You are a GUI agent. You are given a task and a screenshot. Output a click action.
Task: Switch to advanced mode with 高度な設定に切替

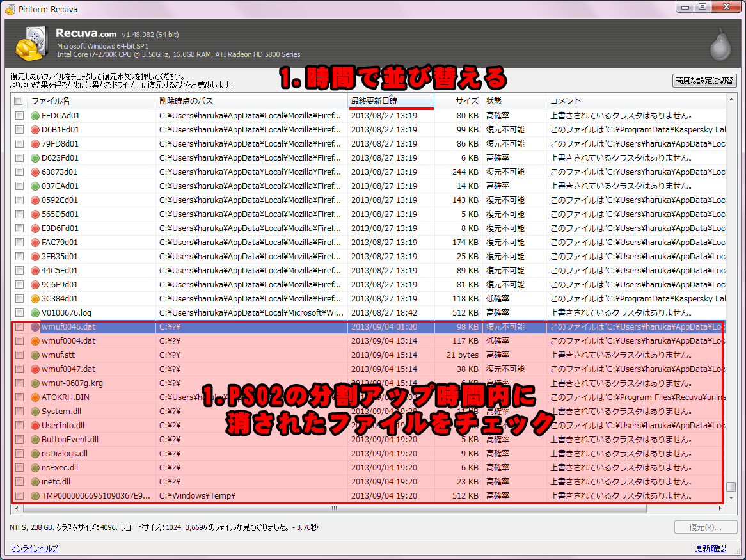click(704, 81)
